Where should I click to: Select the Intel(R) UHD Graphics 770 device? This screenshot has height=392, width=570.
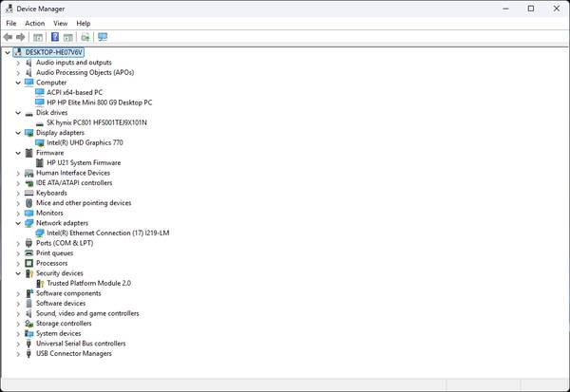point(85,142)
